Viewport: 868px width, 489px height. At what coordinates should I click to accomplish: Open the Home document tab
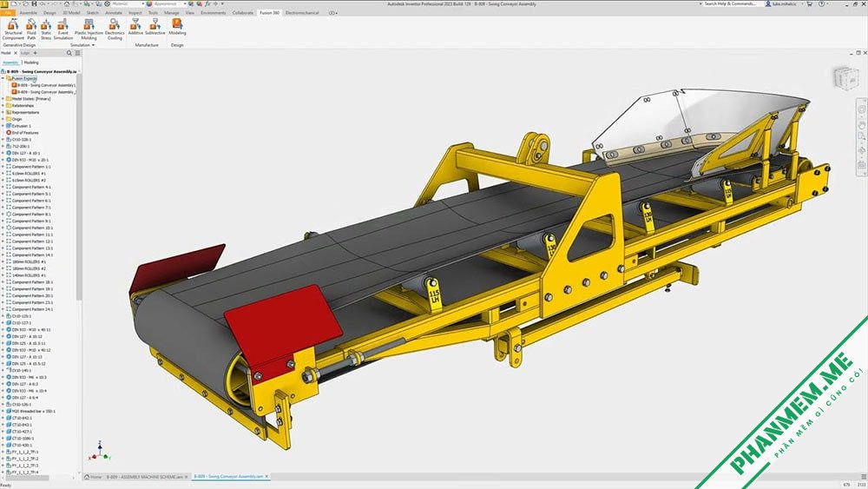(93, 477)
